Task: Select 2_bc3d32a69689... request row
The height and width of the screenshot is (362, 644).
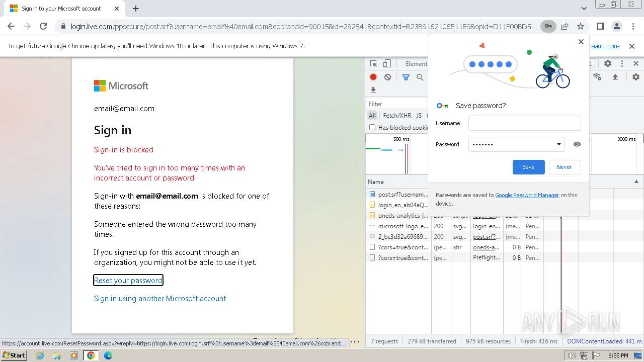Action: (398, 236)
